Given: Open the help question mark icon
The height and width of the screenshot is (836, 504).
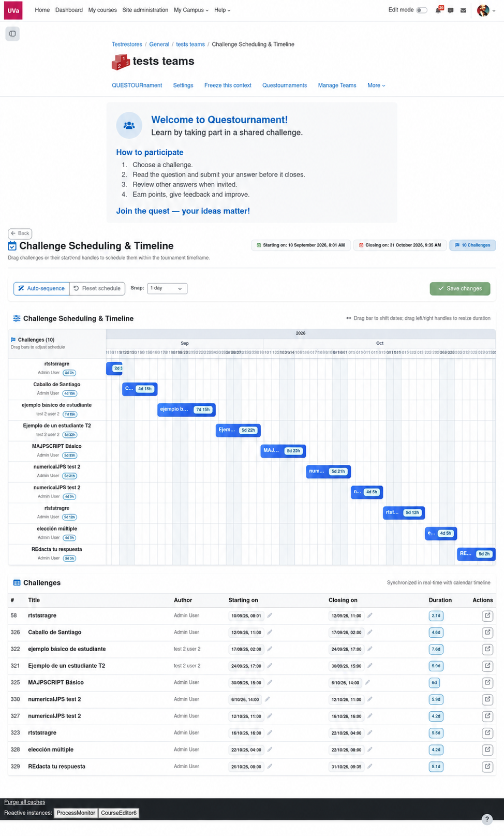Looking at the screenshot, I should tap(487, 819).
